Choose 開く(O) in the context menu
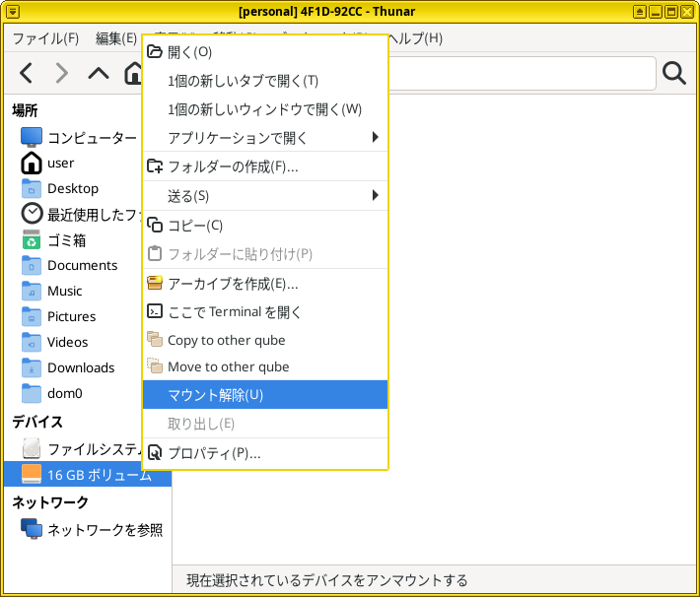700x597 pixels. [x=265, y=52]
